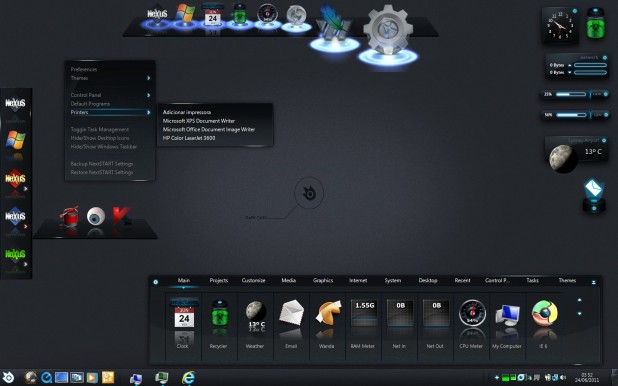618x386 pixels.
Task: Open the Nexus icon in the top dock
Action: coord(157,14)
